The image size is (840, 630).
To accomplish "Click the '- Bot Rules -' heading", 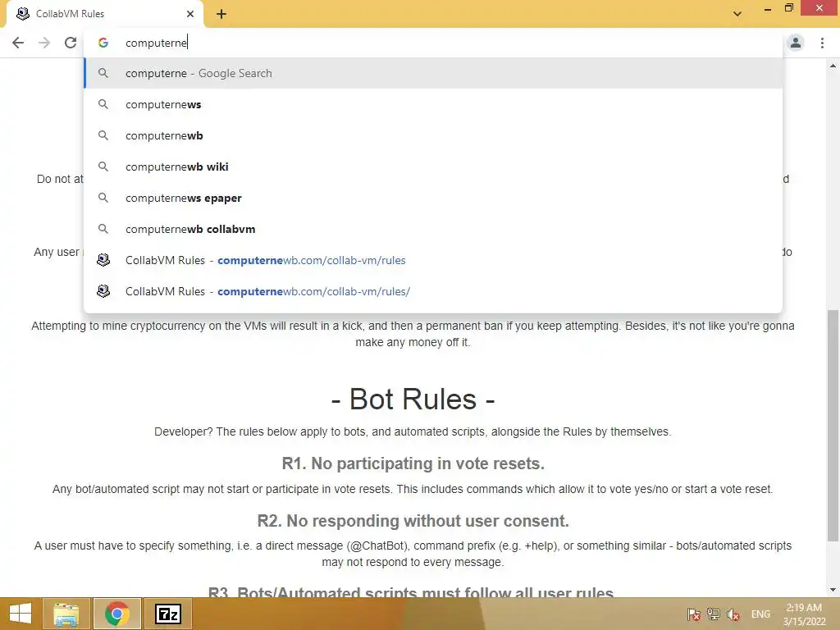I will 413,399.
